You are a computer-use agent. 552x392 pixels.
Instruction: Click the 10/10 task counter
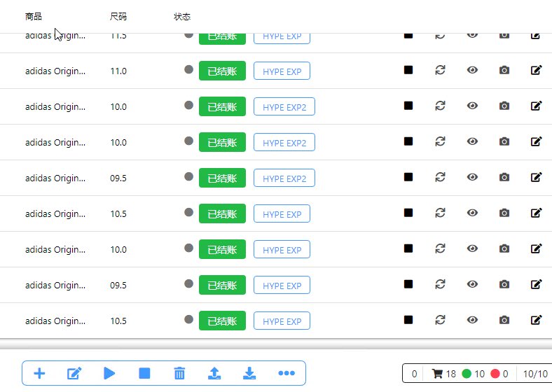[535, 374]
